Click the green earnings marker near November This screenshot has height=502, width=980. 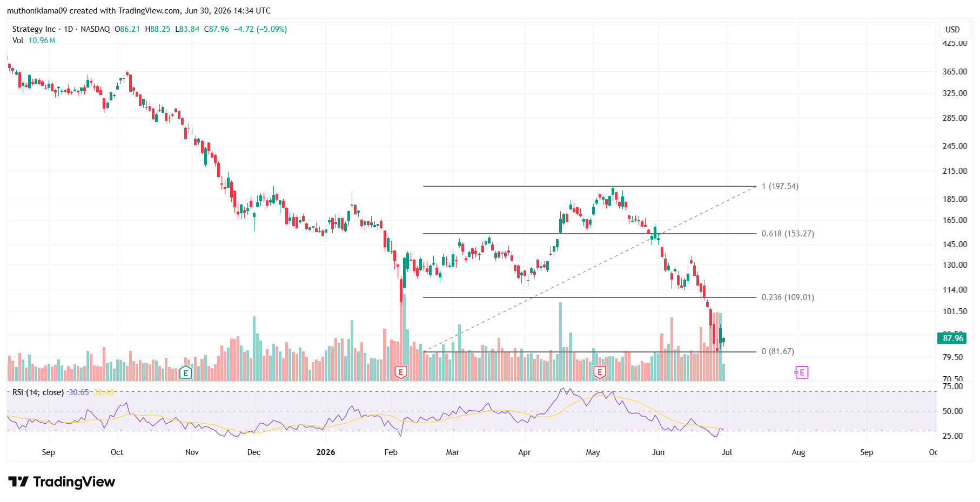click(x=185, y=372)
